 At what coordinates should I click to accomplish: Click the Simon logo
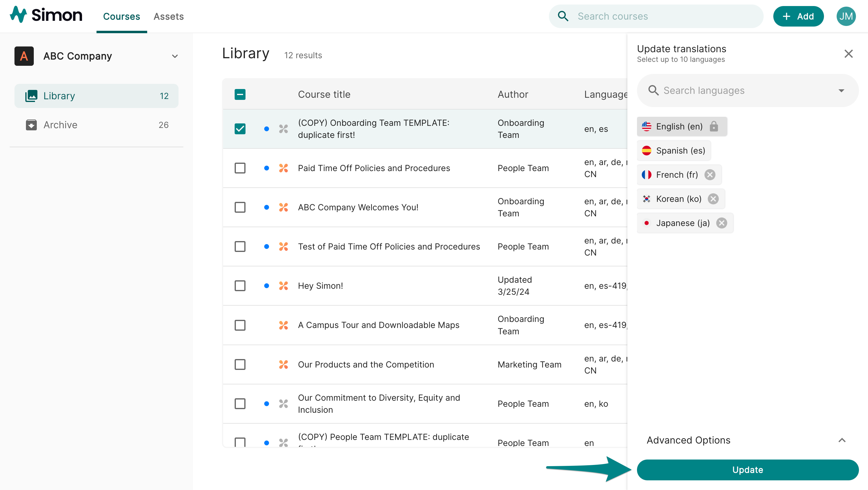(46, 15)
